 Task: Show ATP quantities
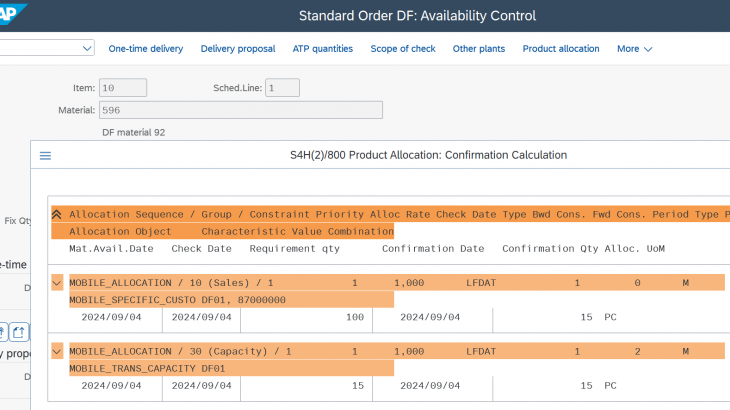[323, 49]
